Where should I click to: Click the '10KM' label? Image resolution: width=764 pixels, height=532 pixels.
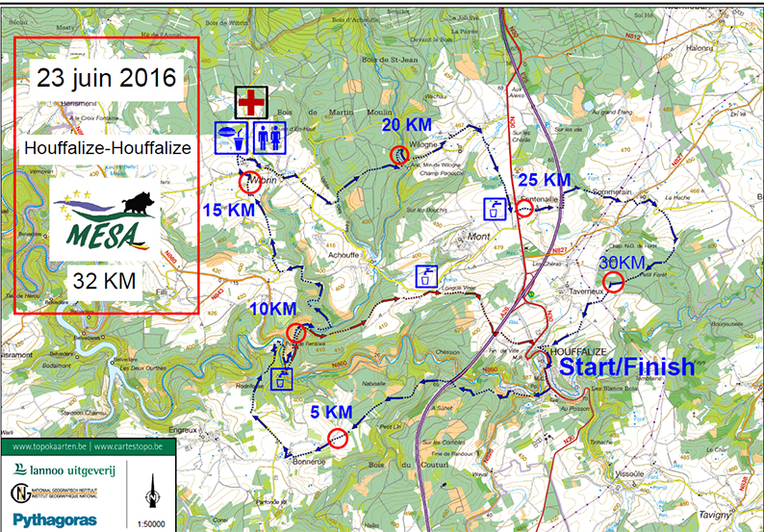[x=273, y=309]
